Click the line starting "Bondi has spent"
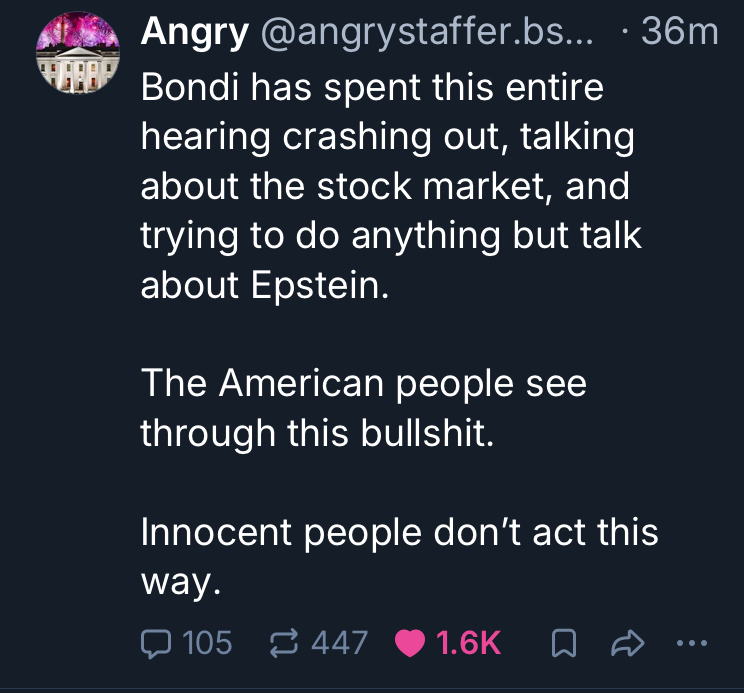Screen dimensions: 744x693 point(372,88)
